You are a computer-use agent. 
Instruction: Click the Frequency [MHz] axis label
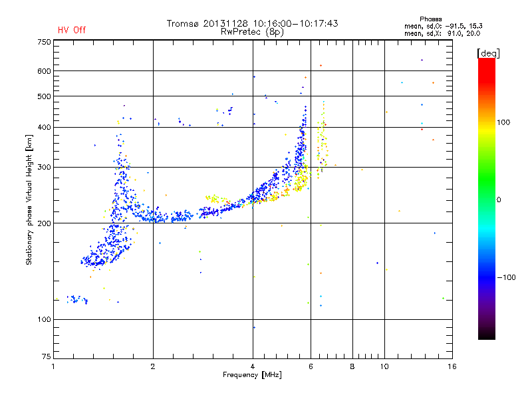[252, 375]
